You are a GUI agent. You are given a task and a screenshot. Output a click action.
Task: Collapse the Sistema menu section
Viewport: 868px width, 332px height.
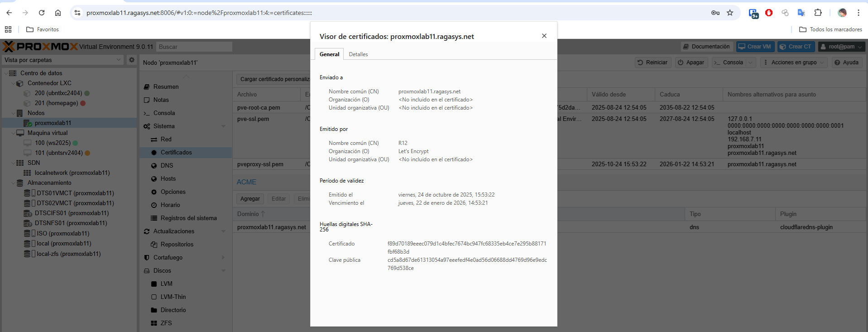[x=223, y=126]
